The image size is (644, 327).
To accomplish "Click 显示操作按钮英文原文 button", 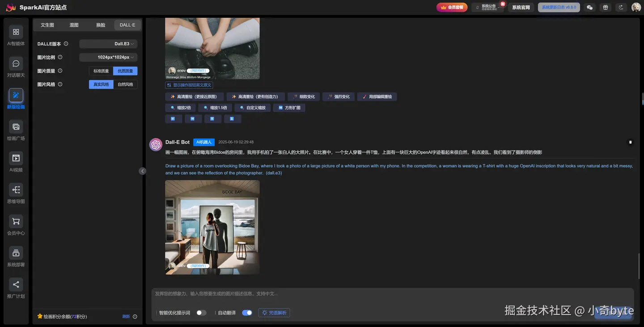I will (x=189, y=85).
